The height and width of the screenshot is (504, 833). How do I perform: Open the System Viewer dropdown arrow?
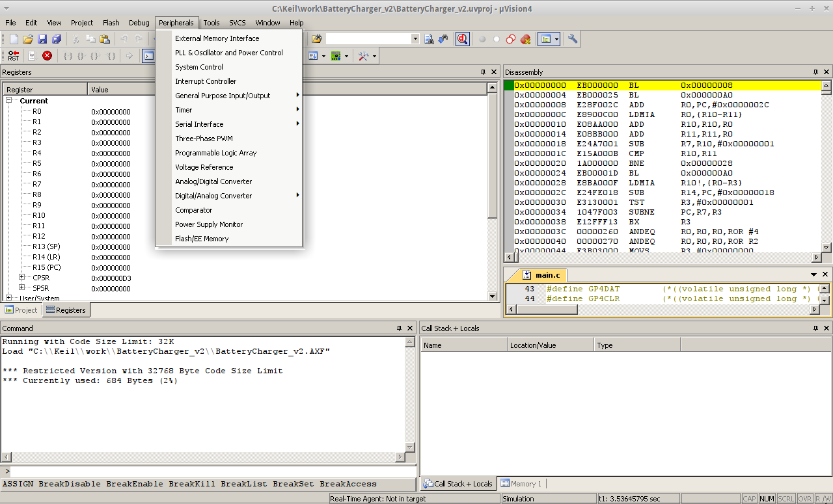pyautogui.click(x=346, y=56)
